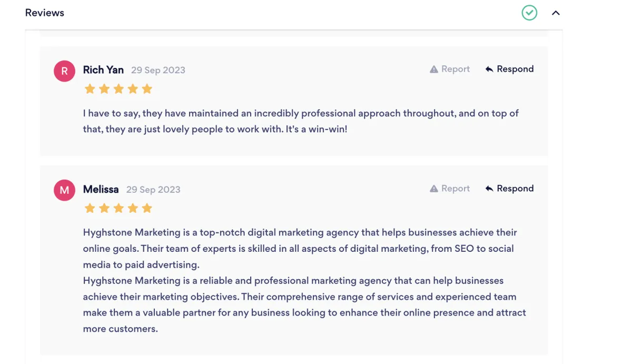
Task: Click Rich Yan's review text
Action: point(301,121)
